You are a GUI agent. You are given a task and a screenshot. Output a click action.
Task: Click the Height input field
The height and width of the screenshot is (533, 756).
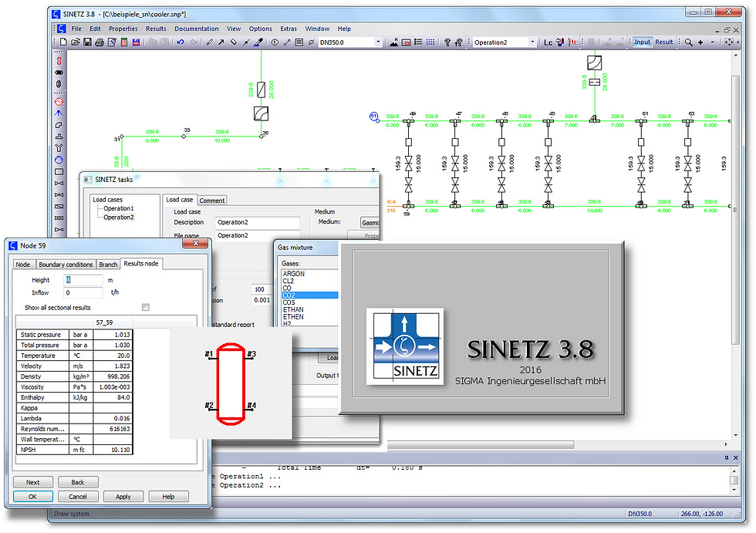(x=83, y=280)
